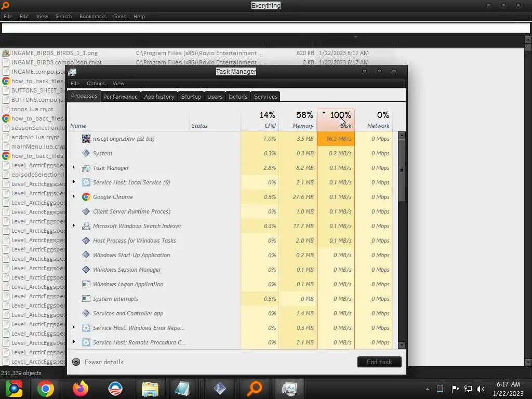Click the Windows Start-Up Application icon
The width and height of the screenshot is (532, 399).
86,255
